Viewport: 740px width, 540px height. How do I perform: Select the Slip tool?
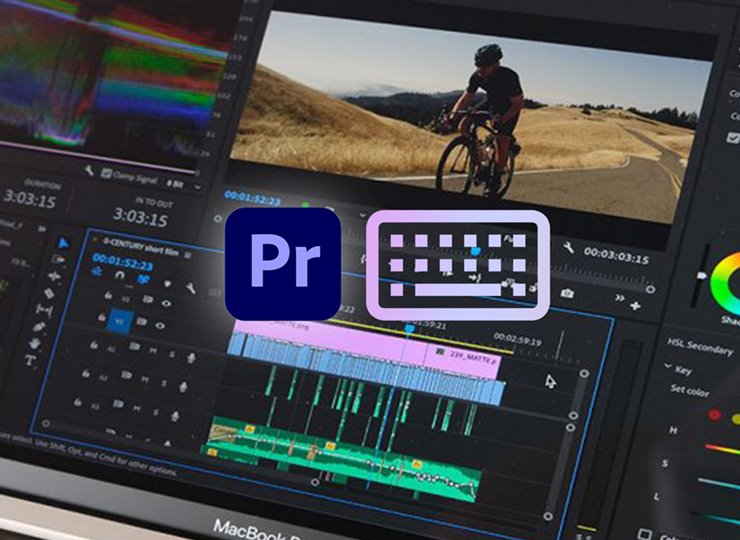click(44, 310)
